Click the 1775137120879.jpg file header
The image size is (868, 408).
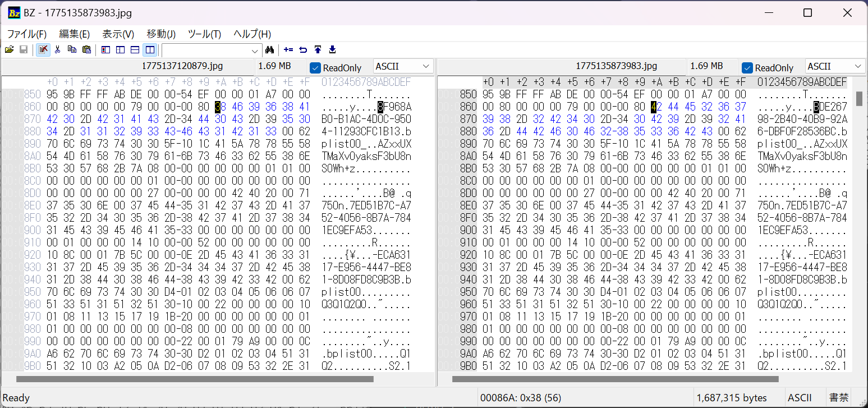[x=174, y=66]
